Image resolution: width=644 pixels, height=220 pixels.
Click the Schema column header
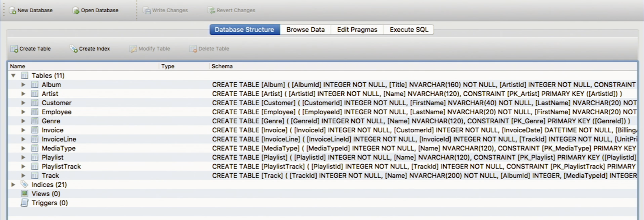222,66
